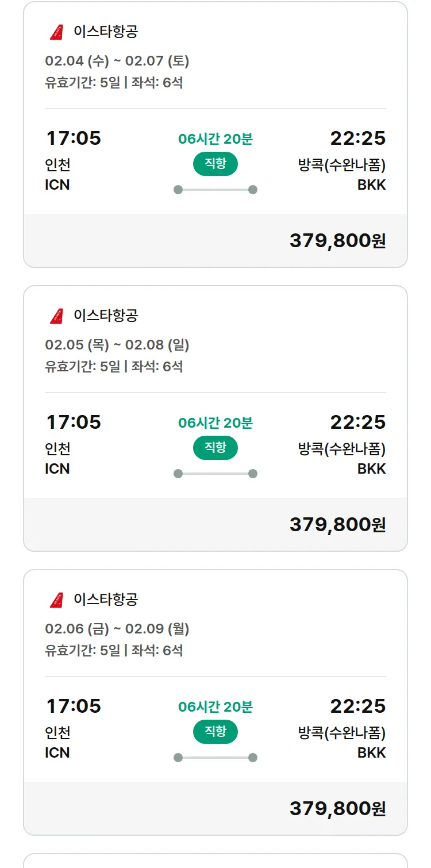The width and height of the screenshot is (431, 868).
Task: Tap 직항 badge on the 02.04 flight
Action: [x=215, y=164]
